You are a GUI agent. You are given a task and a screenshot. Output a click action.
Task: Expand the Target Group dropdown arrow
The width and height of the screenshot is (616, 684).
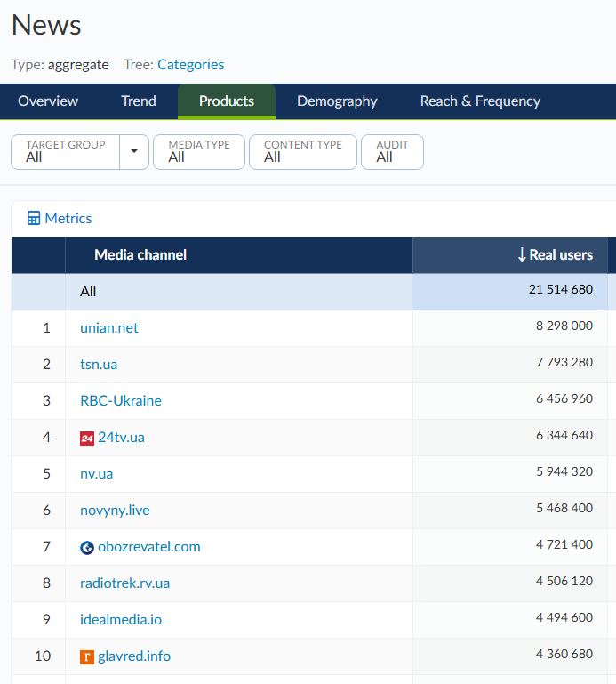pyautogui.click(x=134, y=151)
